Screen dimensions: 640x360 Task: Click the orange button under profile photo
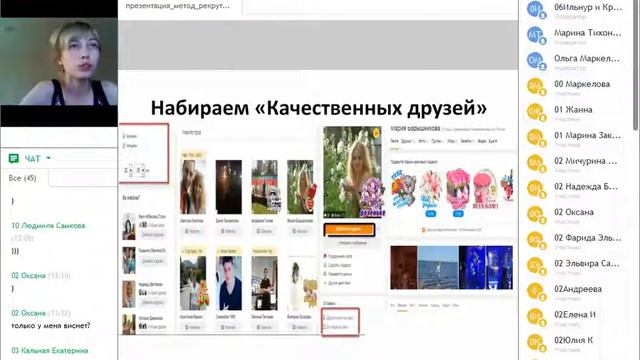point(349,229)
